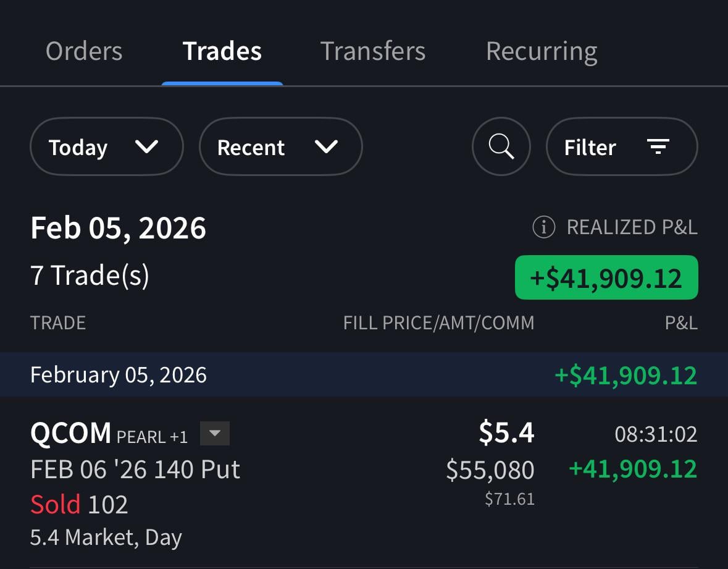Click the FILL PRICE/AMT/COMM column header
728x569 pixels.
[438, 322]
